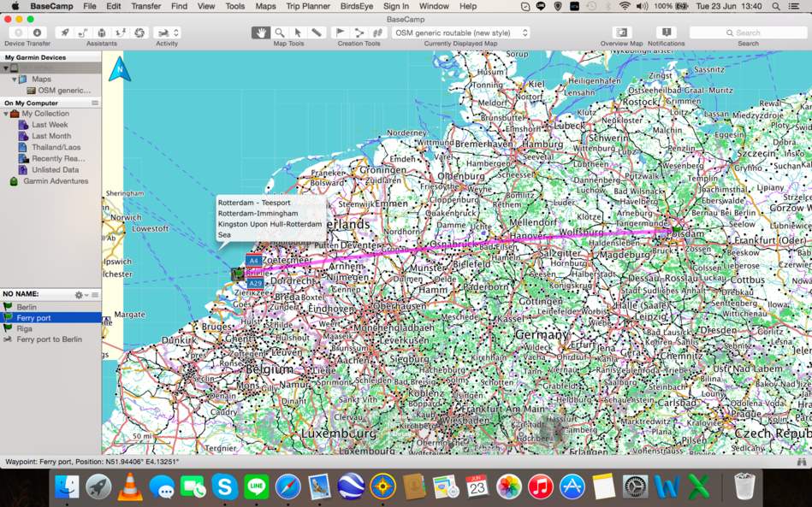Open the route assistant icon in Assistants
This screenshot has height=507, width=812.
click(x=83, y=32)
